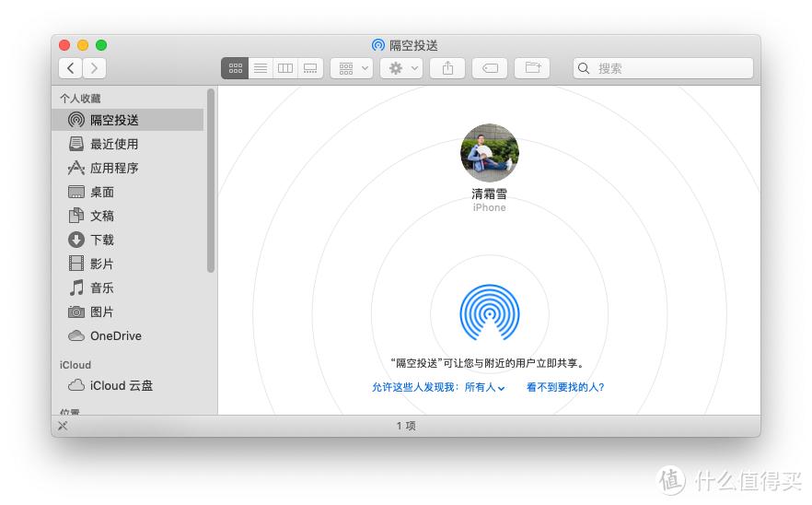The height and width of the screenshot is (505, 812).
Task: Click the Share toolbar icon
Action: [x=447, y=68]
